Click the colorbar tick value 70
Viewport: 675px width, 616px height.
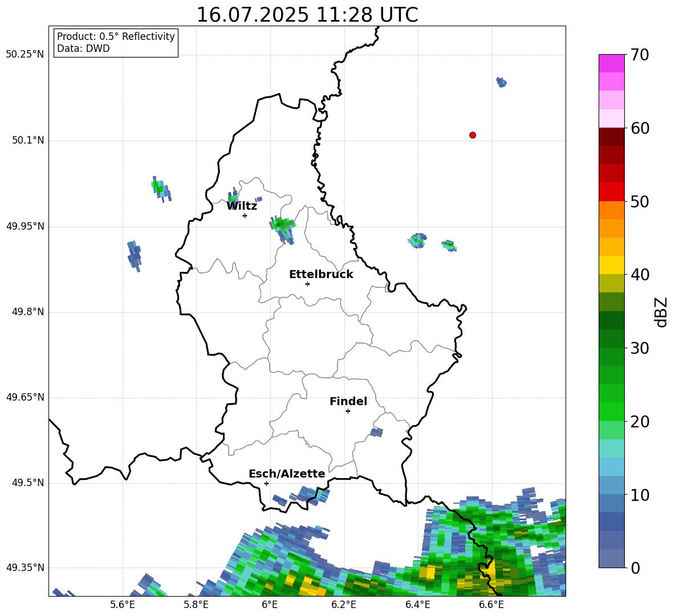640,55
